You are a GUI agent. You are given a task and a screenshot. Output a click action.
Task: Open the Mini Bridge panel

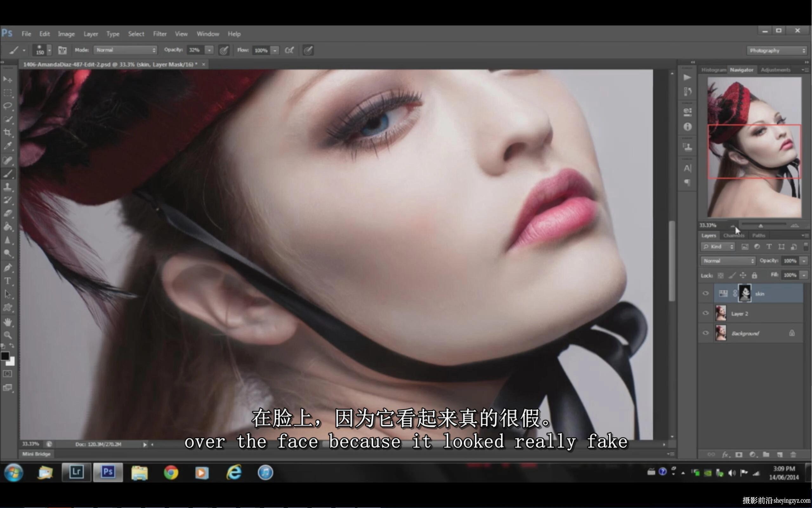coord(36,454)
